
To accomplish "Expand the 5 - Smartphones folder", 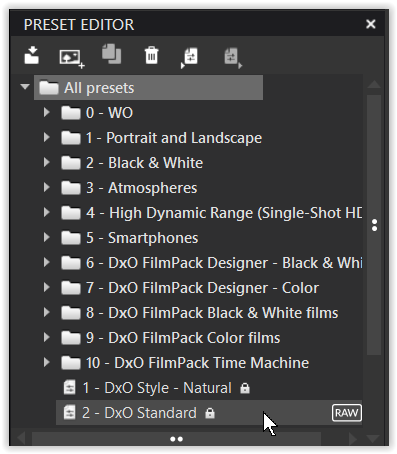I will click(47, 237).
